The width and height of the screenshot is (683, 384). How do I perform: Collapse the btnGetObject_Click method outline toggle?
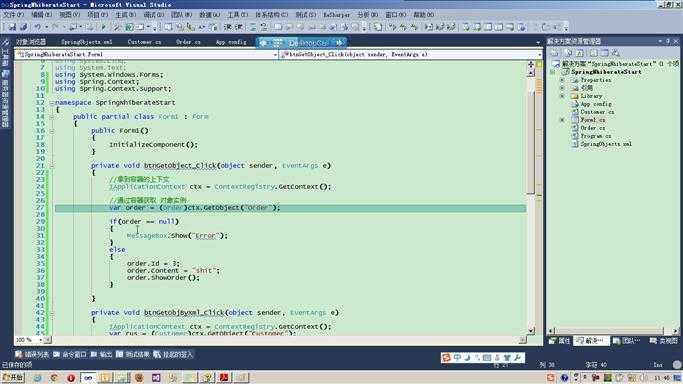point(51,166)
